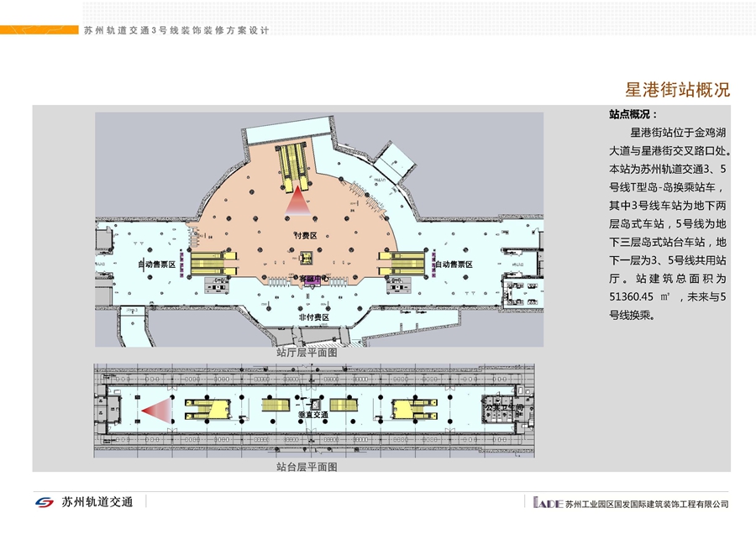Click the left escalators beside the ticketing area
Image resolution: width=756 pixels, height=534 pixels.
(x=213, y=263)
